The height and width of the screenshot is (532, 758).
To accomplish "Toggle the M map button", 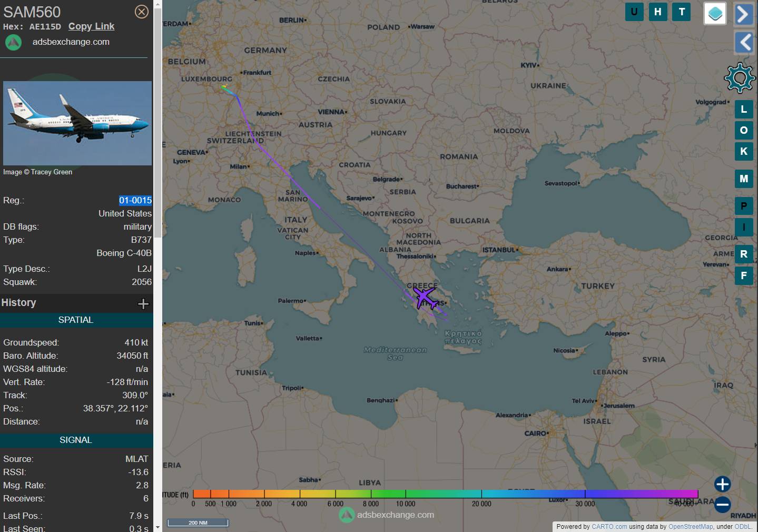I will [x=744, y=179].
